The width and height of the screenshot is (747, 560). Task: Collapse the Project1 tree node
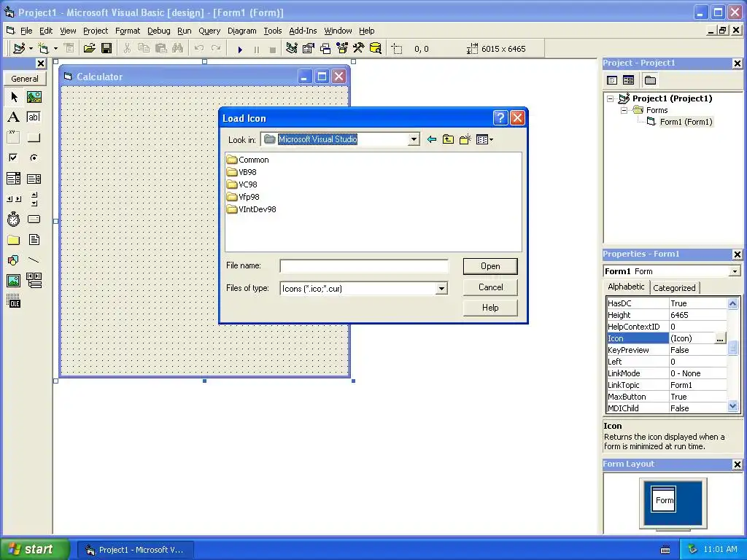[611, 98]
